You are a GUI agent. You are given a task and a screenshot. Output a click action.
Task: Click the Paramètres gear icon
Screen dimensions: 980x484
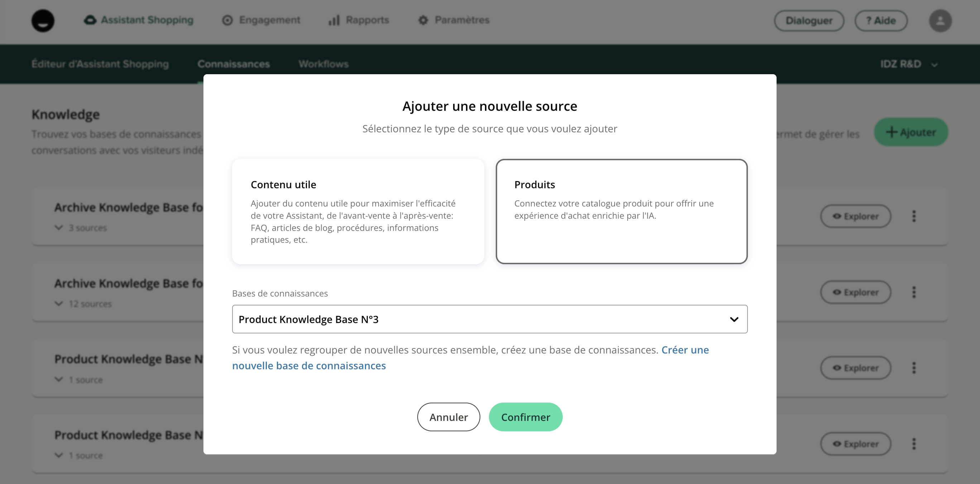423,20
